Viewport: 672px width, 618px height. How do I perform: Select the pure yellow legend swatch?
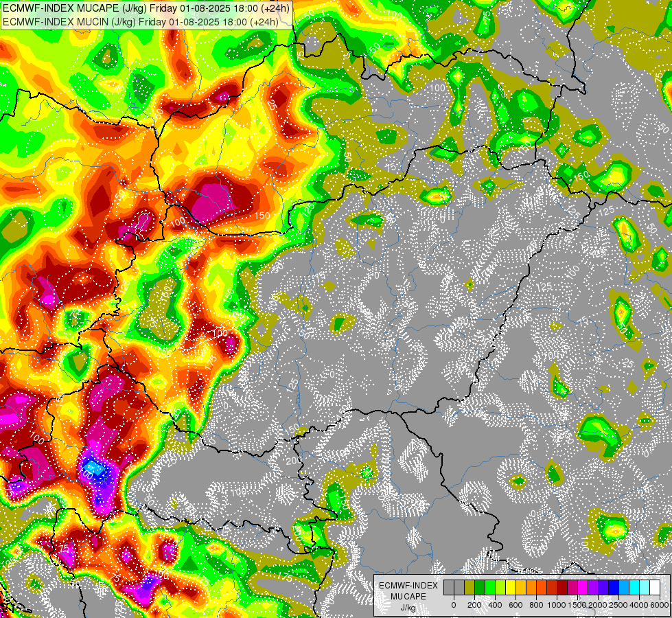coord(511,588)
